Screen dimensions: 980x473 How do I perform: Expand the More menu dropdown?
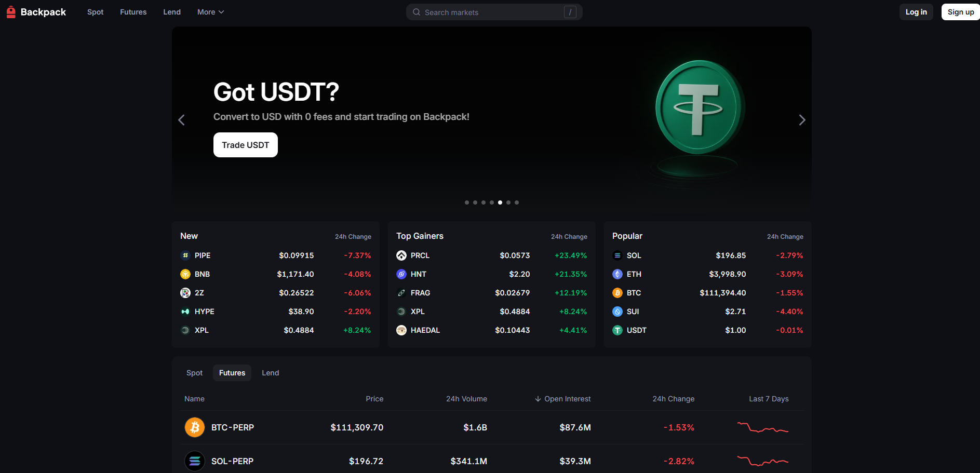point(210,12)
